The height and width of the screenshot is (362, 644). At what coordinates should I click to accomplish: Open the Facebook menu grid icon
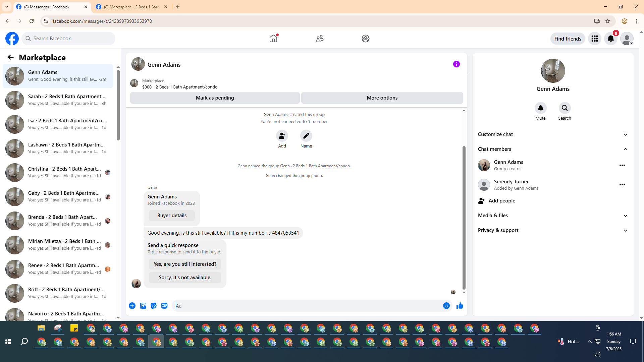point(594,39)
